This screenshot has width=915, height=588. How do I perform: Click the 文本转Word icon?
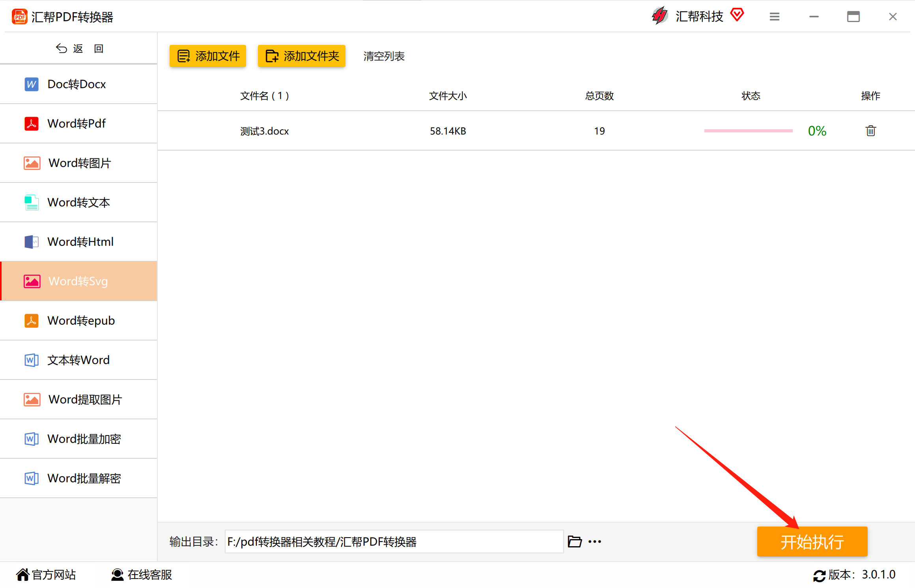click(x=32, y=360)
